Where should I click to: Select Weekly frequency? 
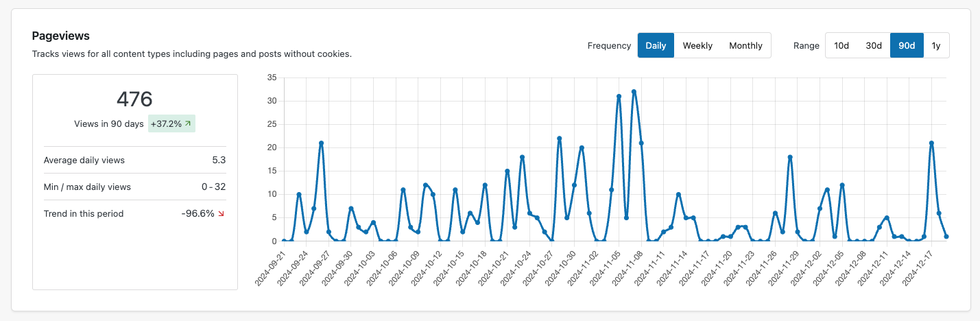point(697,45)
